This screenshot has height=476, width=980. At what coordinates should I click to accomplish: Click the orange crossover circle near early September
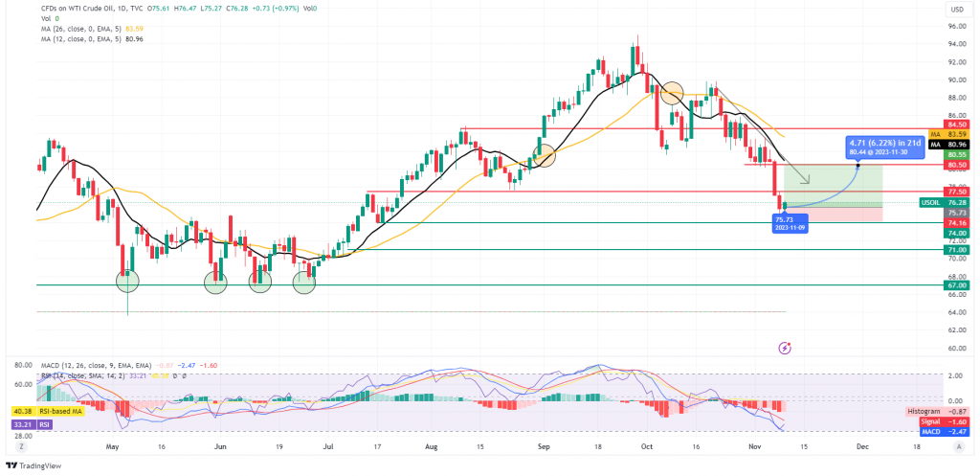[544, 154]
